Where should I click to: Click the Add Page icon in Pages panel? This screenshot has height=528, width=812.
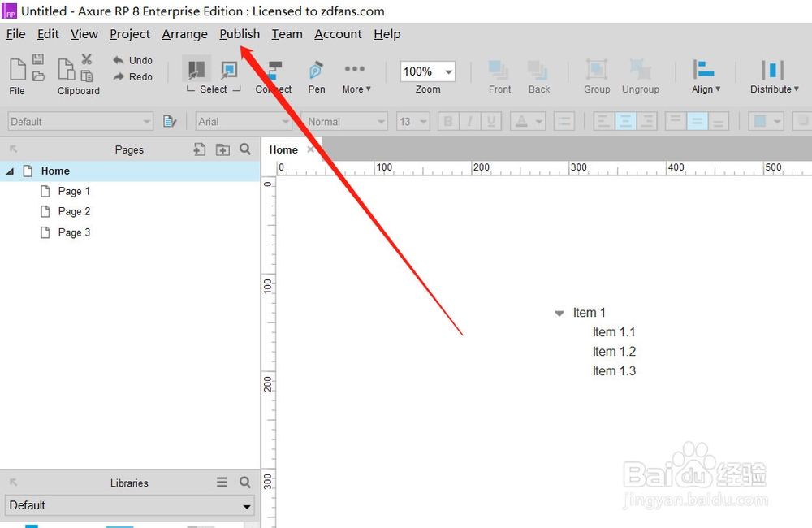[200, 149]
